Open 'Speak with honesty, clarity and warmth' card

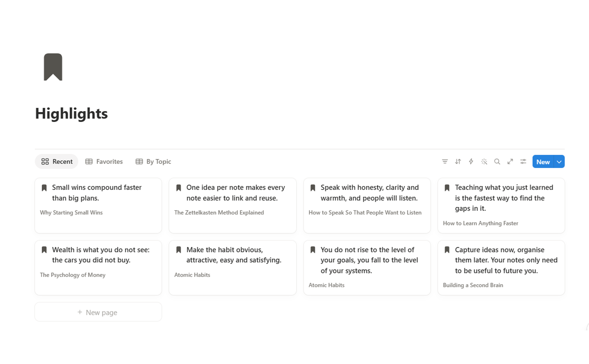[x=367, y=206]
